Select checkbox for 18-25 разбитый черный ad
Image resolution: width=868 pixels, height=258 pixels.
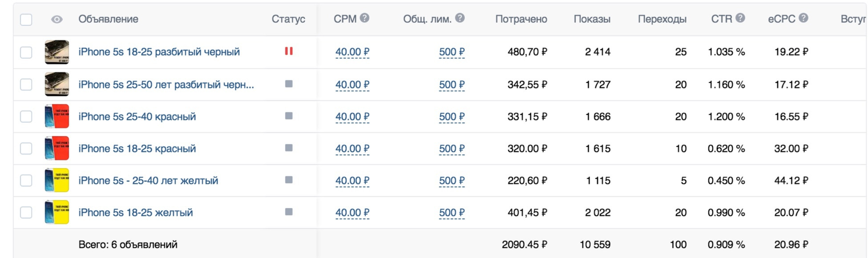coord(26,52)
